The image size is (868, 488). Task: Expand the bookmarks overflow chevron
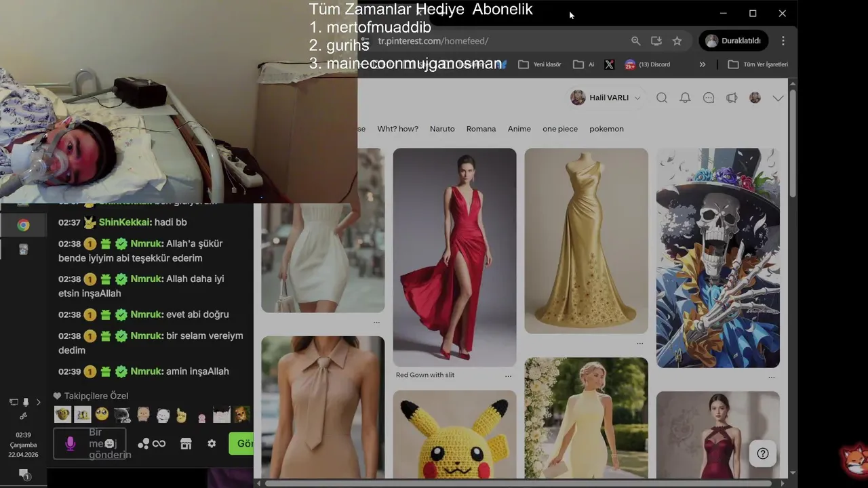703,64
